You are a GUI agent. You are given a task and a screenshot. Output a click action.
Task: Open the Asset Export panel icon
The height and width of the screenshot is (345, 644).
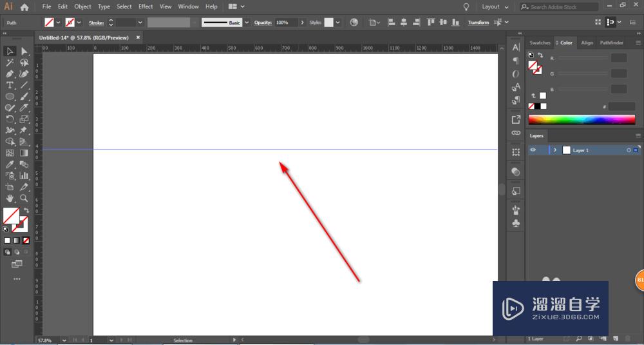pyautogui.click(x=516, y=119)
